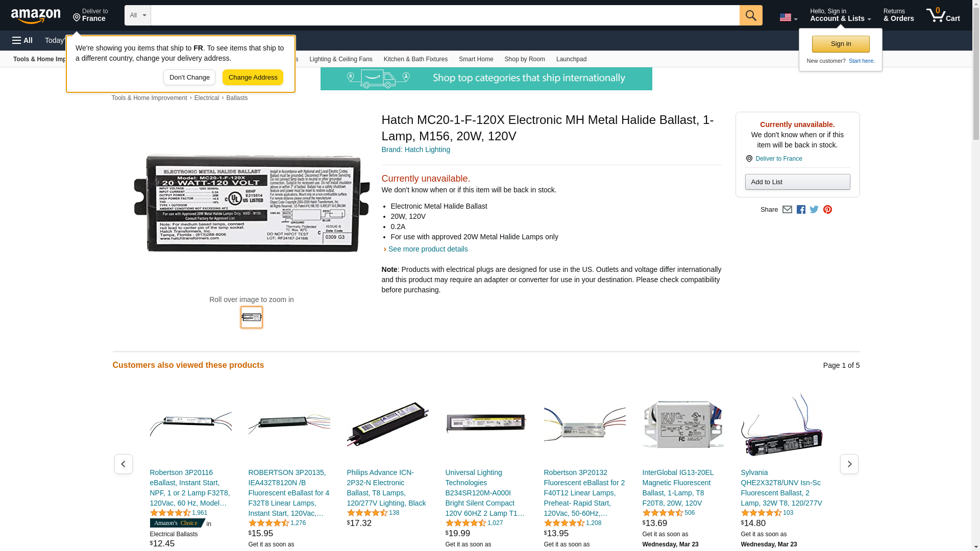Click Brand: Hatch Lighting link
Image resolution: width=980 pixels, height=551 pixels.
tap(415, 149)
